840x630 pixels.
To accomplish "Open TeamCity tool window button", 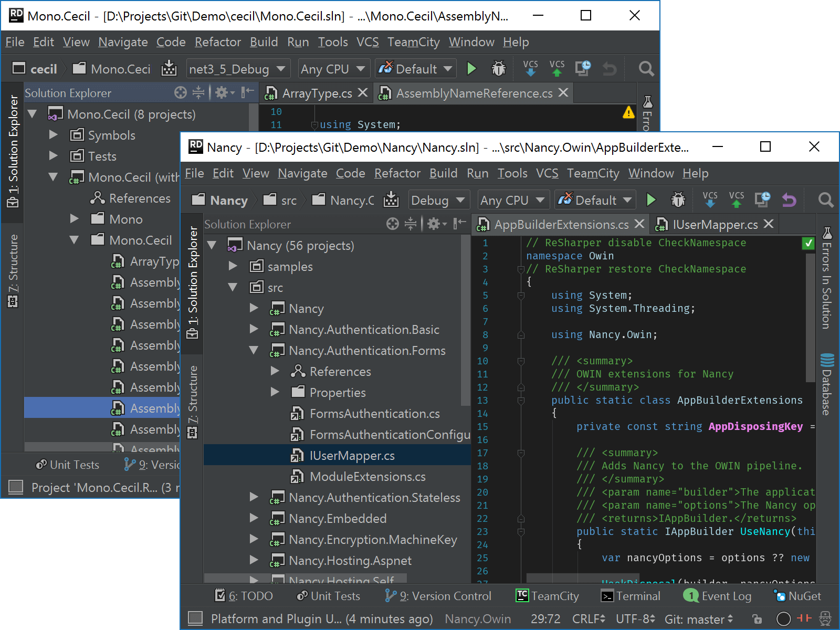I will click(x=548, y=596).
